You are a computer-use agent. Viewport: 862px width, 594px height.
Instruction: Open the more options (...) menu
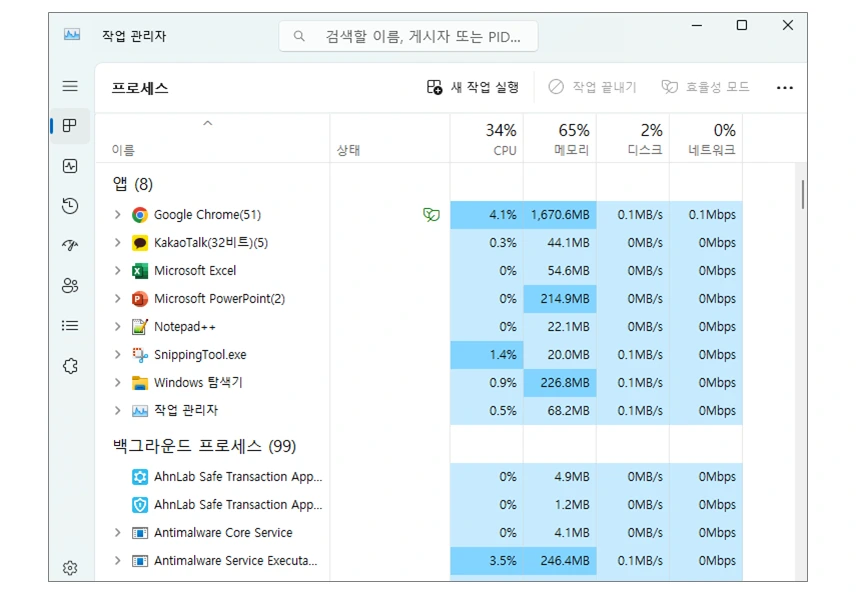pos(784,87)
